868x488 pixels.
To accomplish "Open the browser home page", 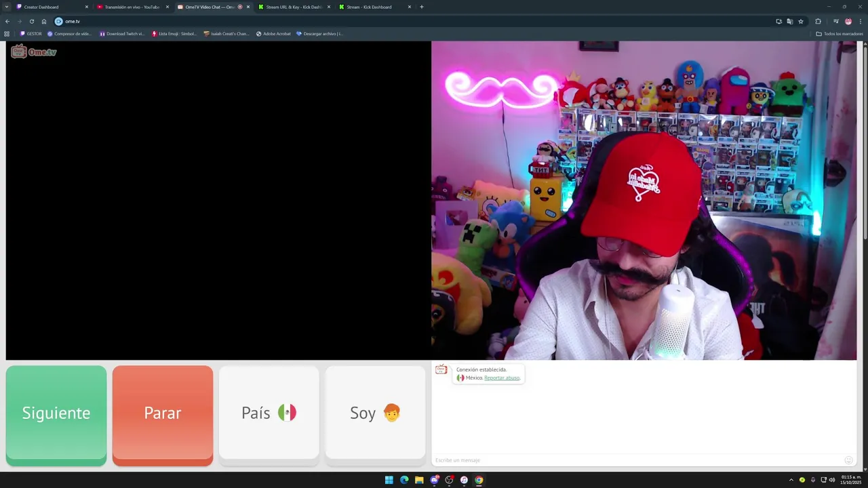I will [44, 21].
